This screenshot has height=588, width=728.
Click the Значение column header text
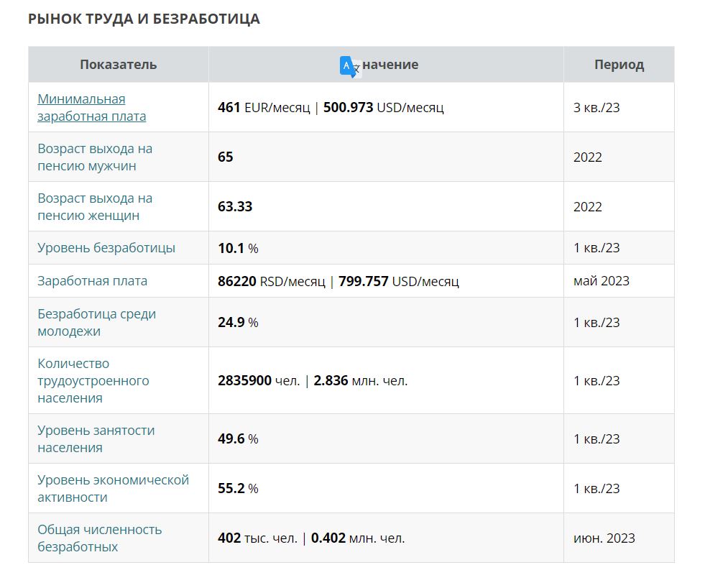coord(390,65)
